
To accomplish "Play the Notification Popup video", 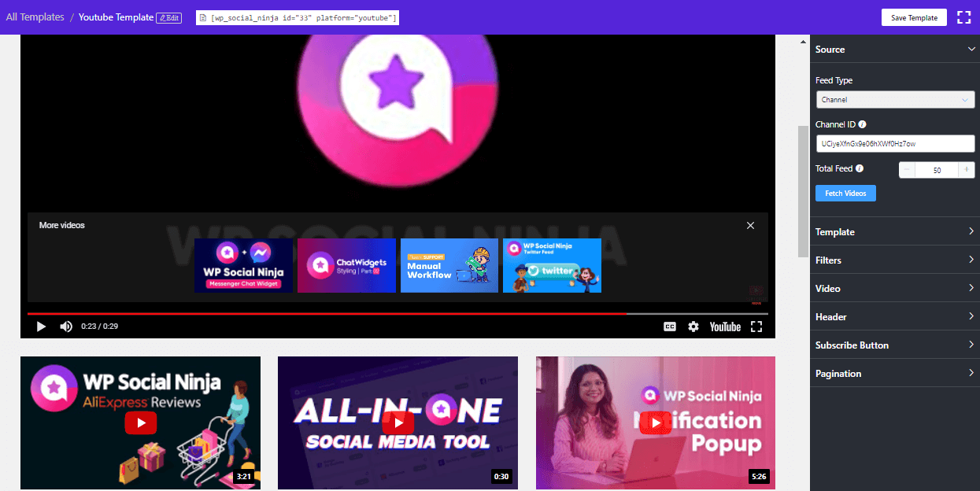I will [656, 423].
